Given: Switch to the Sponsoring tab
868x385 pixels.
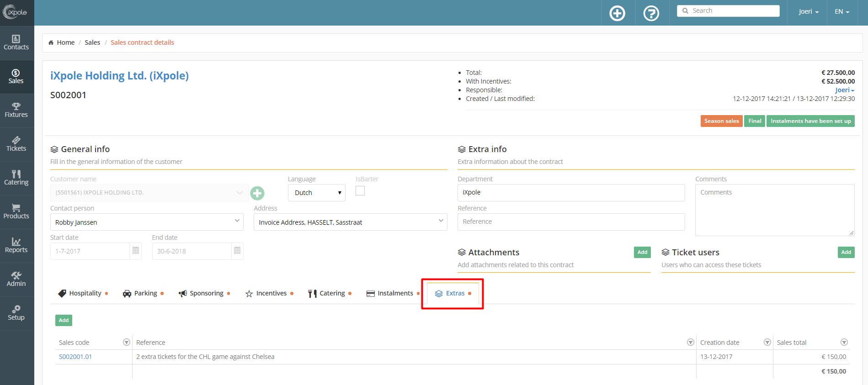Looking at the screenshot, I should click(x=204, y=293).
